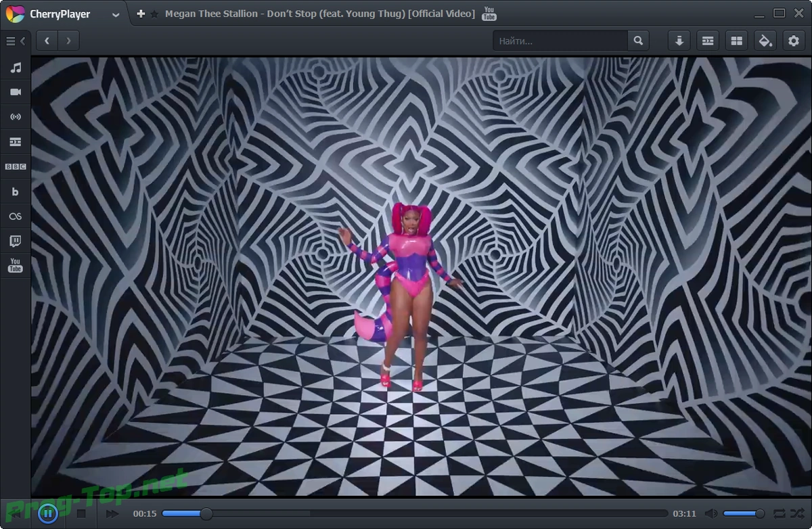
Task: Open the skin color paint bucket
Action: click(x=765, y=41)
